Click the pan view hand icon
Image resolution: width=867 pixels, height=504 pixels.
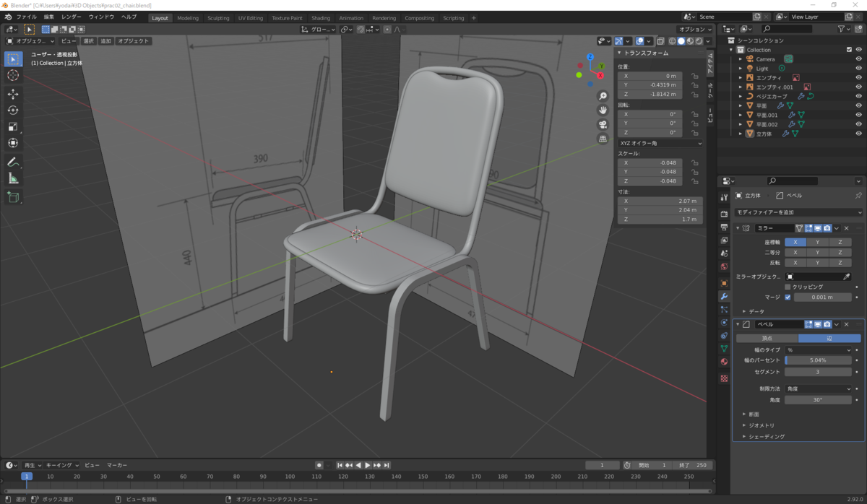[x=603, y=110]
